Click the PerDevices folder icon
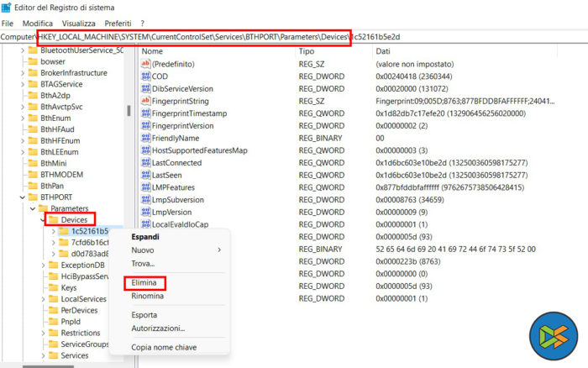588x368 pixels. point(54,310)
